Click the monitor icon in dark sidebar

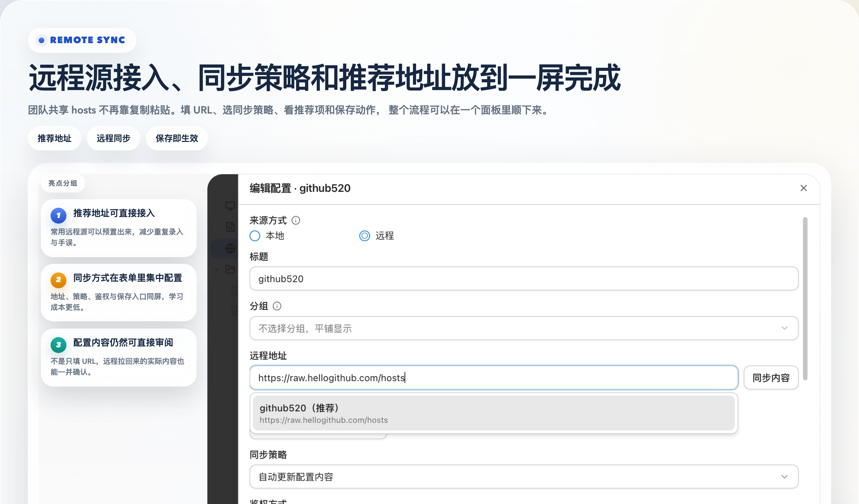coord(230,206)
